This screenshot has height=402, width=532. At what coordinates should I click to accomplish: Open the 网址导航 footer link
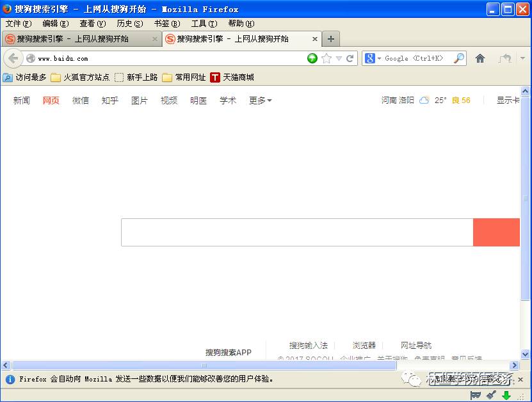point(416,345)
